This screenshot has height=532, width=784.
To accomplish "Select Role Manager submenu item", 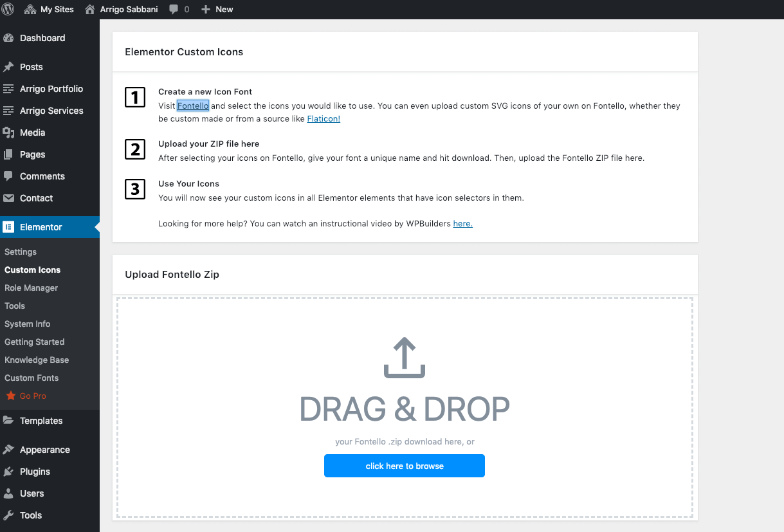I will pyautogui.click(x=31, y=288).
